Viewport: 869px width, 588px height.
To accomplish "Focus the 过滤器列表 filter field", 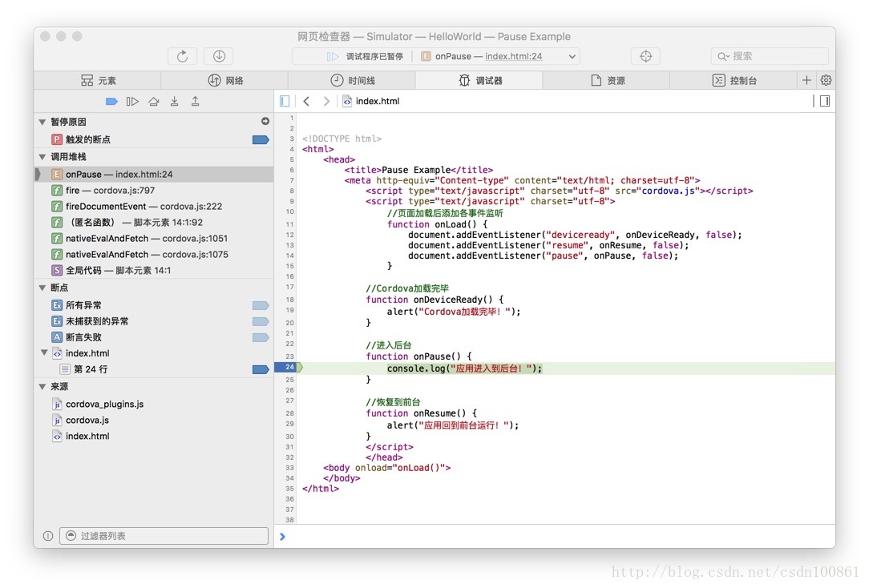I will (x=164, y=536).
